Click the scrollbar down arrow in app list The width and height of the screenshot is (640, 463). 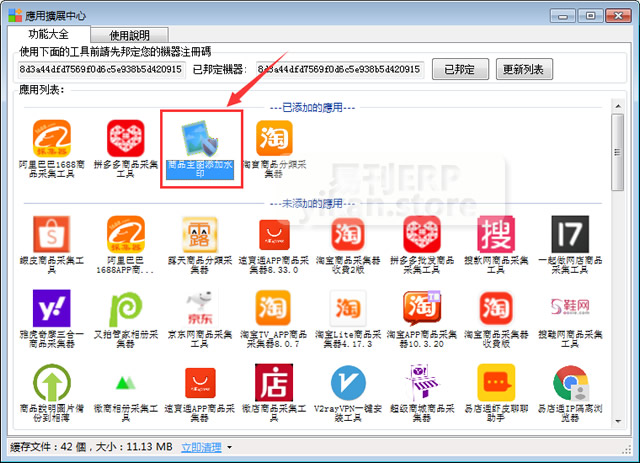[618, 425]
